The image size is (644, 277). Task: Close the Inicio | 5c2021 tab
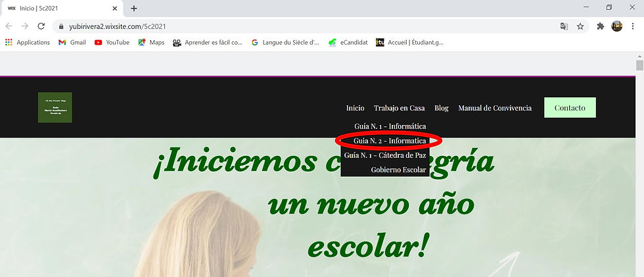[x=115, y=8]
